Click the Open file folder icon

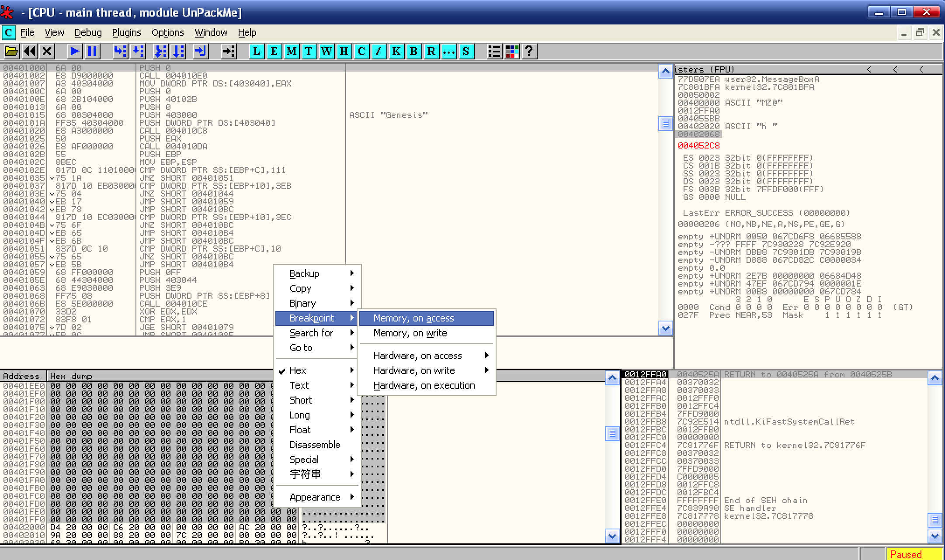[x=11, y=52]
